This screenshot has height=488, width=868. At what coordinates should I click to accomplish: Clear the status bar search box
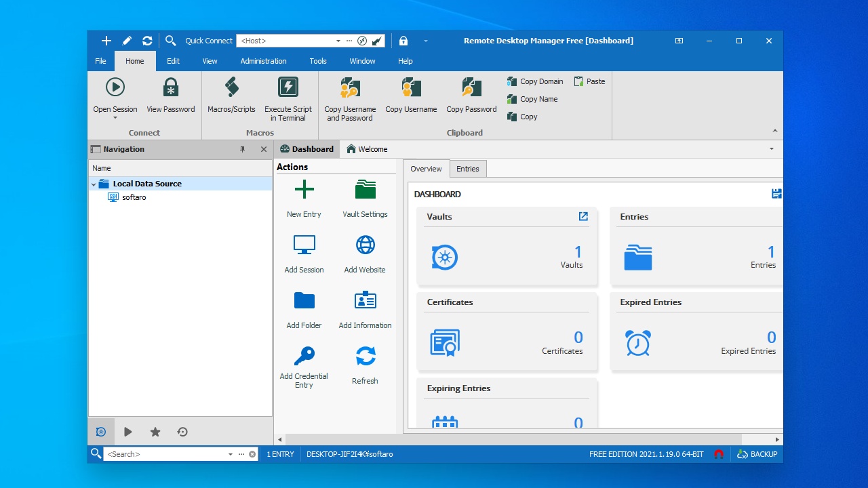[252, 454]
